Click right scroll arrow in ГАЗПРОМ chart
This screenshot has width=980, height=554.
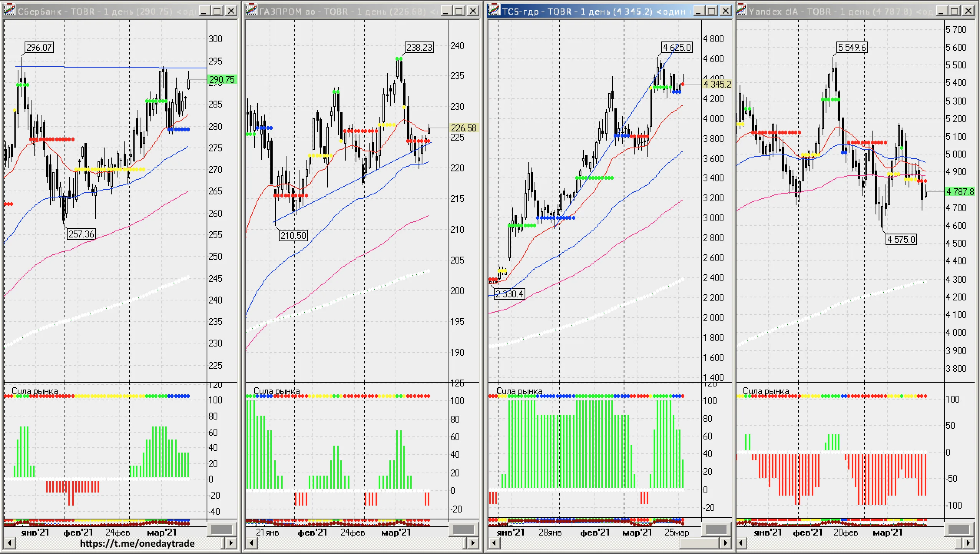point(473,543)
